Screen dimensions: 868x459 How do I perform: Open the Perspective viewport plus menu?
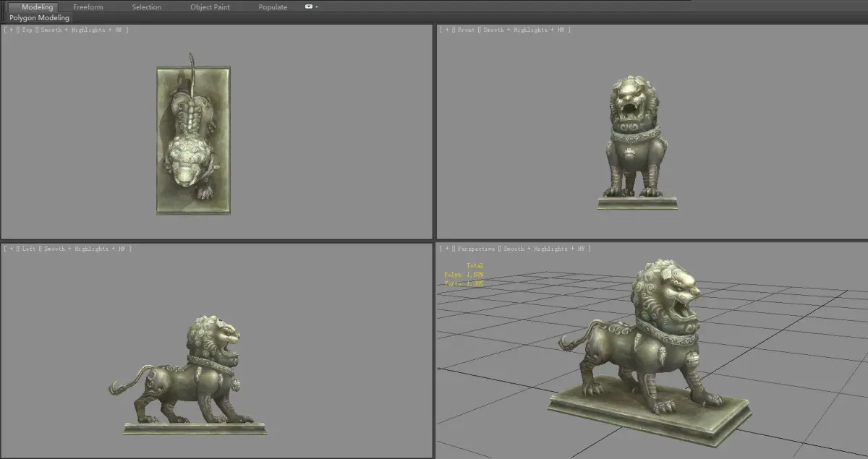click(x=448, y=249)
